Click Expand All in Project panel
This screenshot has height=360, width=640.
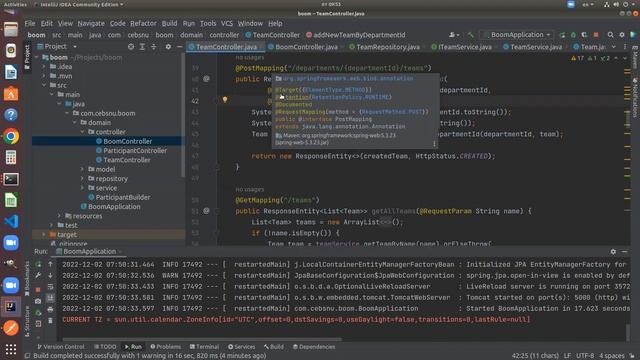[x=142, y=47]
